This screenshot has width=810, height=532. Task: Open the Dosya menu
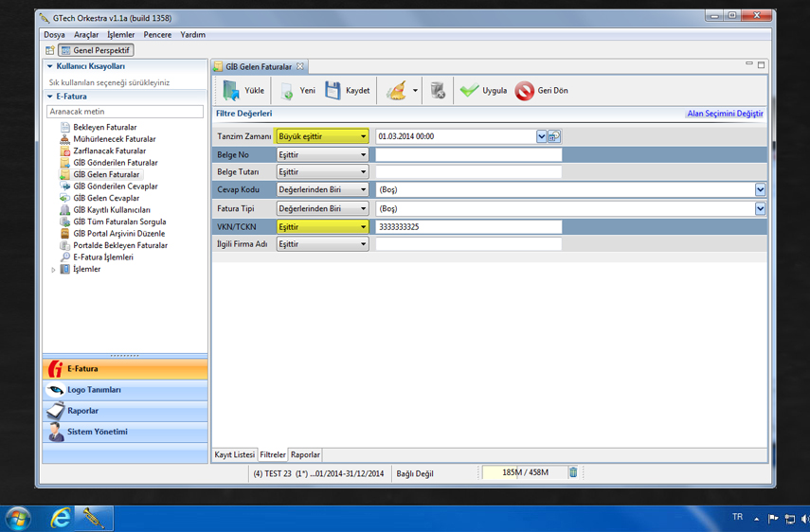[x=54, y=35]
